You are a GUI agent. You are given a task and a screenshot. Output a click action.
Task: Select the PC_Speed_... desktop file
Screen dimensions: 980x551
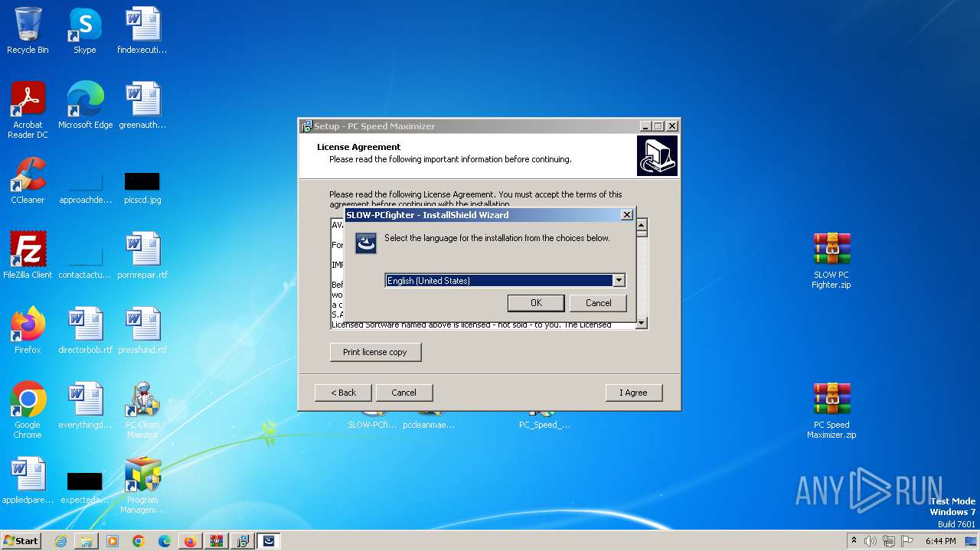[544, 419]
